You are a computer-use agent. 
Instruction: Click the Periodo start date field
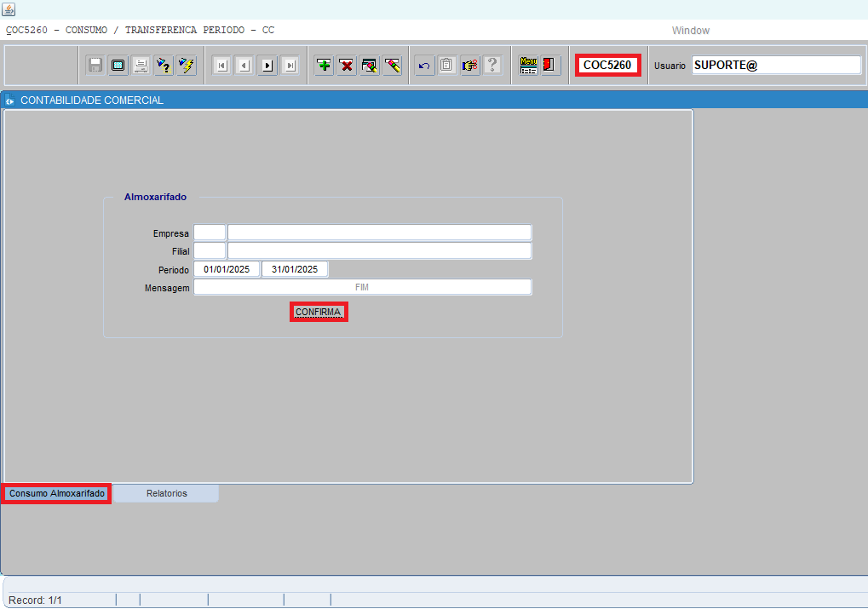click(x=227, y=269)
